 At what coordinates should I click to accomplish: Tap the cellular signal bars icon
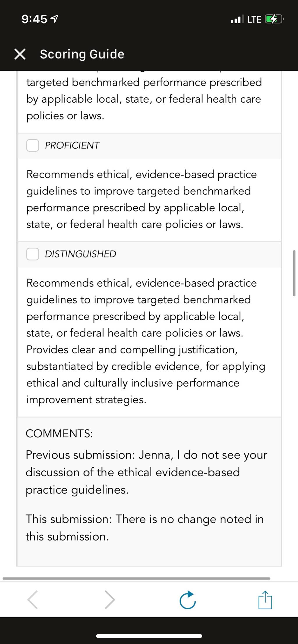(236, 19)
